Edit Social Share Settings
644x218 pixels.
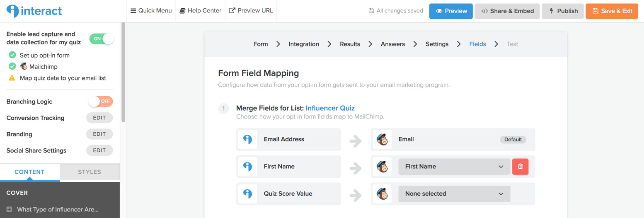[99, 150]
